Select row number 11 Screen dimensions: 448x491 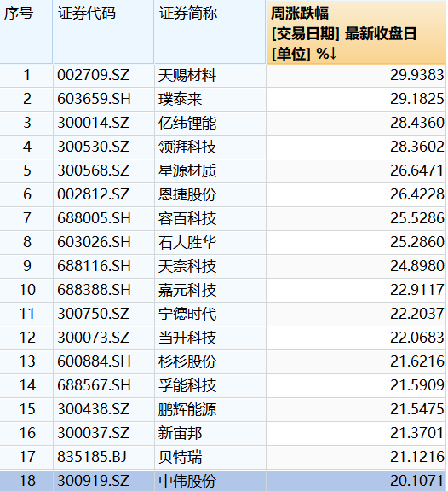[x=27, y=314]
